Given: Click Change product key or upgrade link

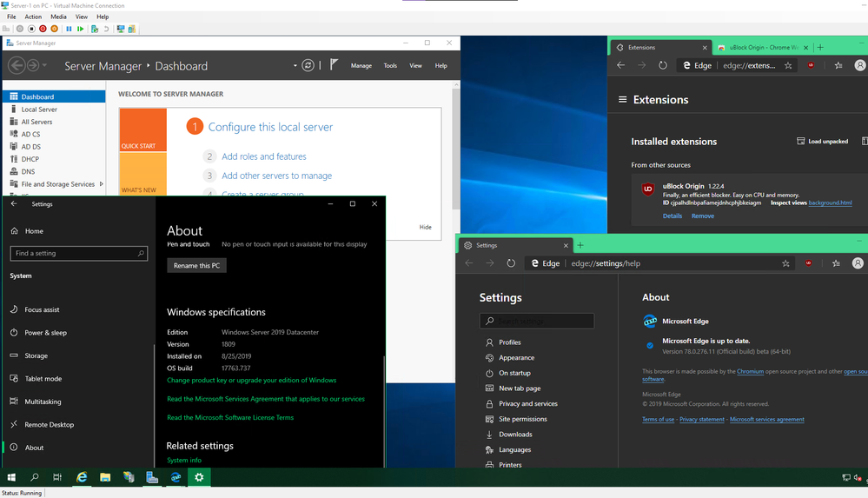Looking at the screenshot, I should click(x=251, y=380).
